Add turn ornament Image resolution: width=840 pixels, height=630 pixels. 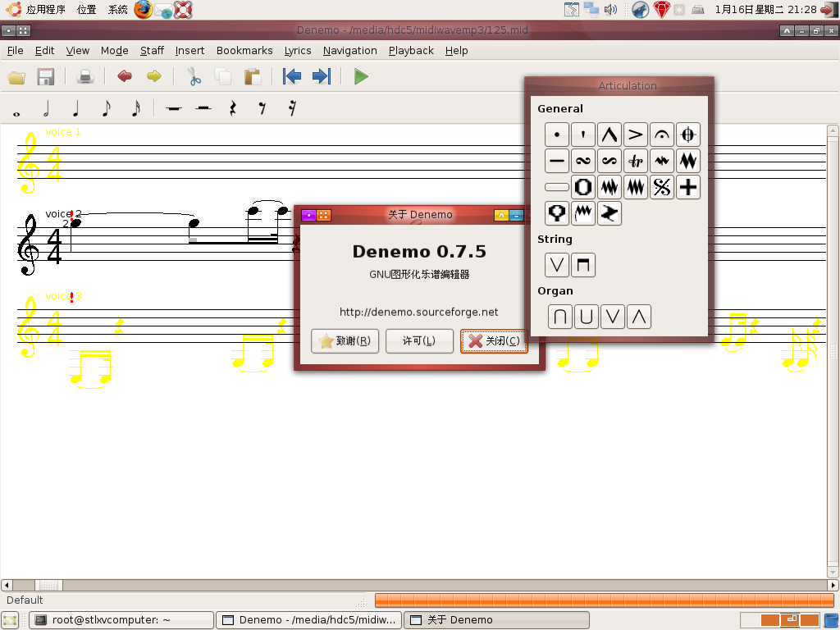pos(583,161)
